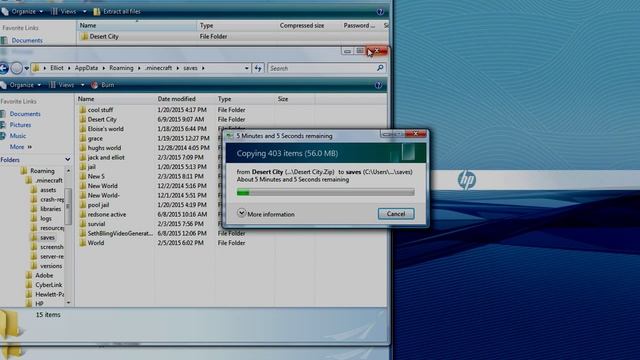This screenshot has height=360, width=640.
Task: Close the copy progress dialog
Action: [416, 133]
